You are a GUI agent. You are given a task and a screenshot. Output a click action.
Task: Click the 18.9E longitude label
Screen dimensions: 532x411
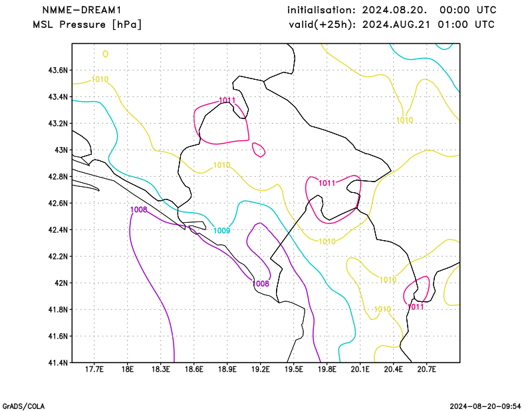227,369
